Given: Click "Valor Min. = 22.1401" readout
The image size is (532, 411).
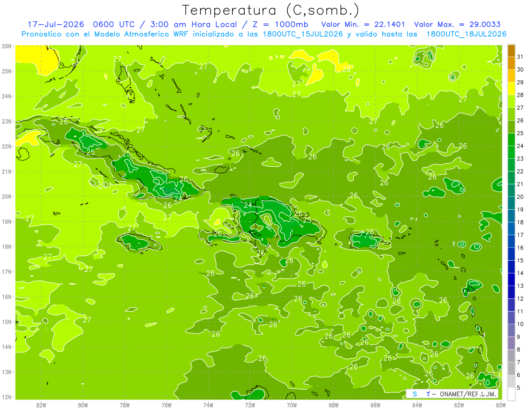Looking at the screenshot, I should (364, 24).
